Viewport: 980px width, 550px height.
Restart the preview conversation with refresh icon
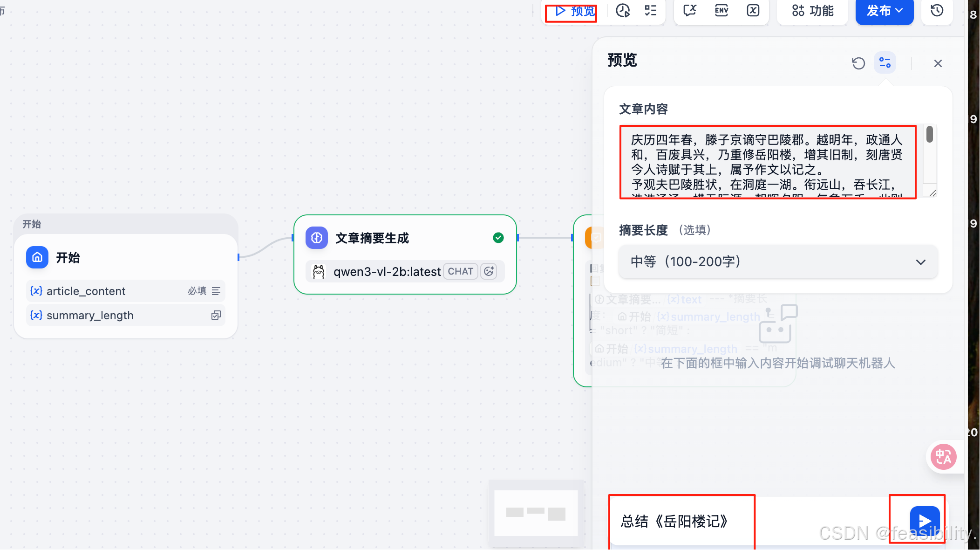(x=858, y=63)
